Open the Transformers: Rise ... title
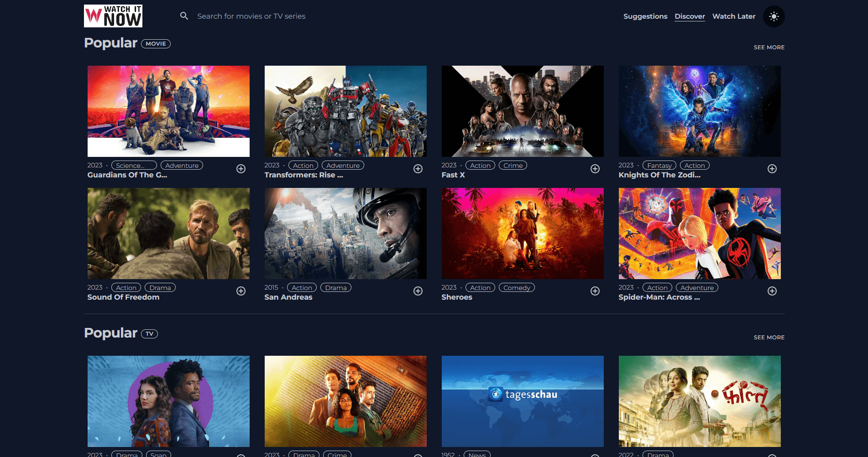The image size is (868, 457). (x=303, y=175)
